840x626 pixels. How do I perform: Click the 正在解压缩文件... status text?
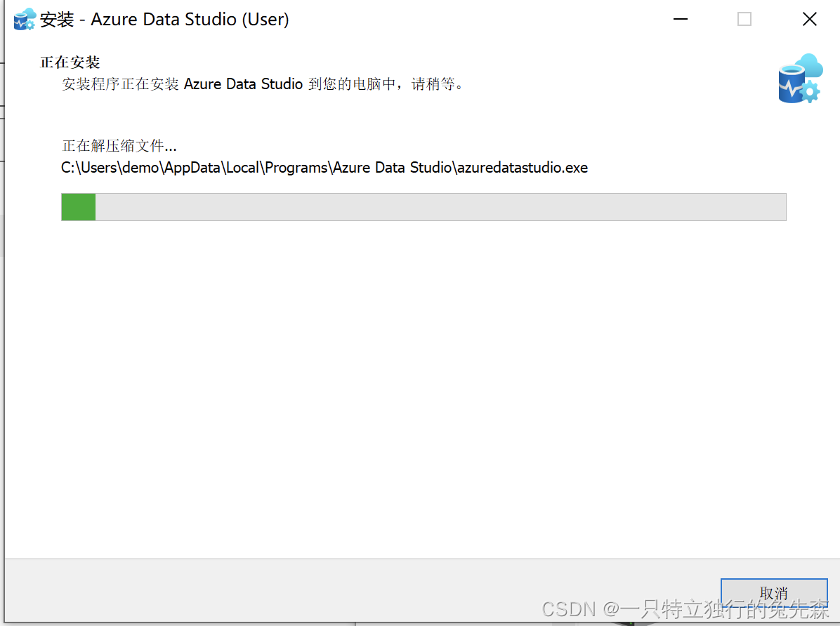tap(119, 146)
